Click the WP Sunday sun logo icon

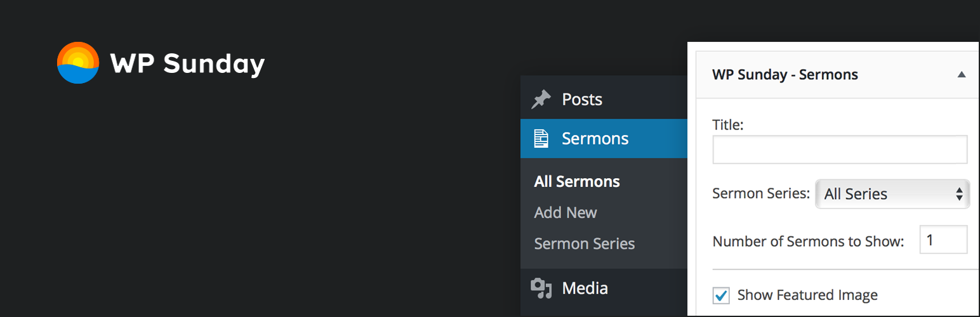pyautogui.click(x=78, y=63)
